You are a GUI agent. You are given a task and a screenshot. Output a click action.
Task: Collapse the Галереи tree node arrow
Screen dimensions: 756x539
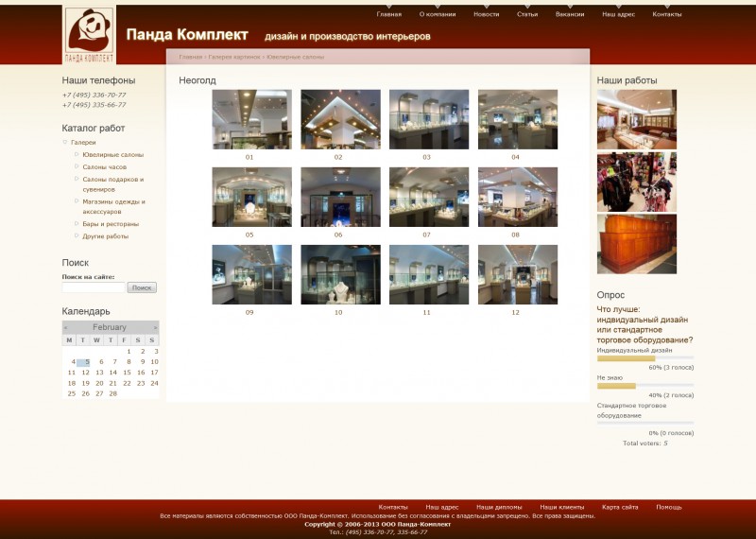pyautogui.click(x=65, y=142)
